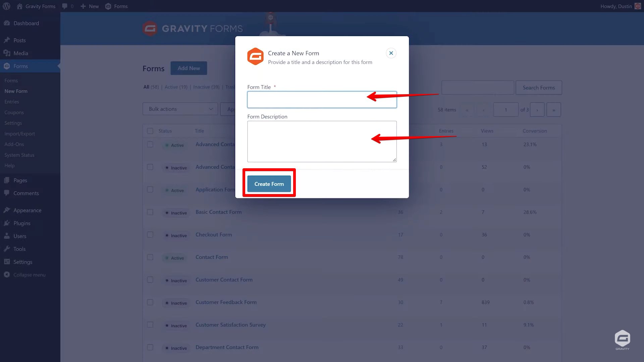Click the Create Form button
The width and height of the screenshot is (644, 362).
[x=269, y=184]
